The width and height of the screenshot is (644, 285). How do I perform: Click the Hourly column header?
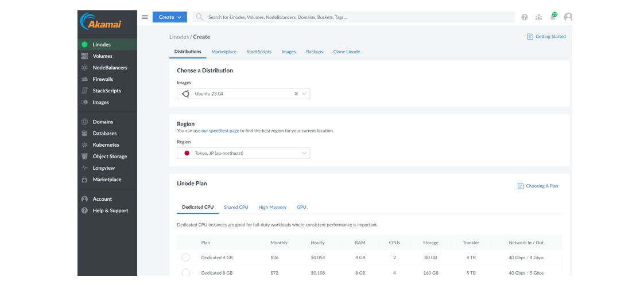(317, 243)
